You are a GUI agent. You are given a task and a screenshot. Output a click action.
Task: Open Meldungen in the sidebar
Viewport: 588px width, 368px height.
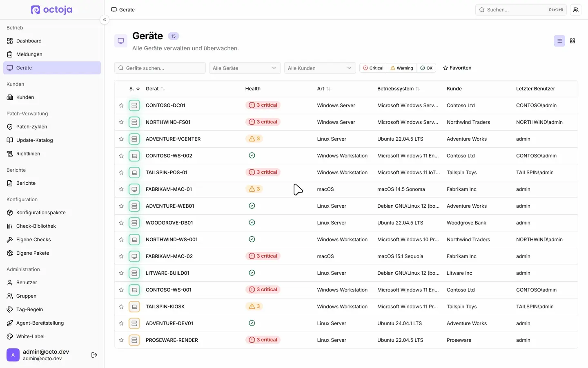[52, 54]
